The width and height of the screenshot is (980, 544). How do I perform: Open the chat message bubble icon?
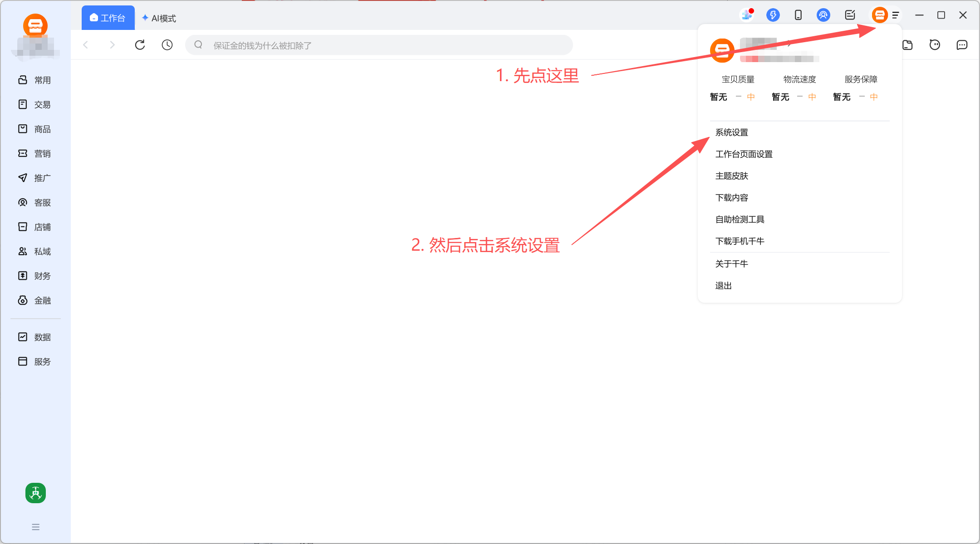pos(962,45)
